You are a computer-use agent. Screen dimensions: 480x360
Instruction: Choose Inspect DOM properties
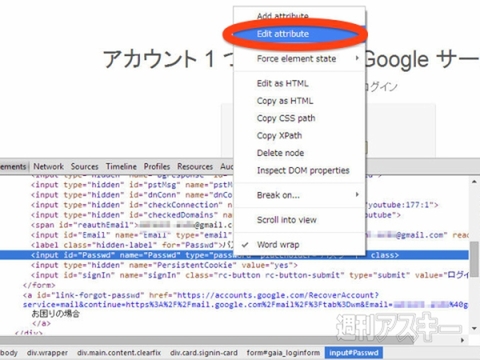303,170
